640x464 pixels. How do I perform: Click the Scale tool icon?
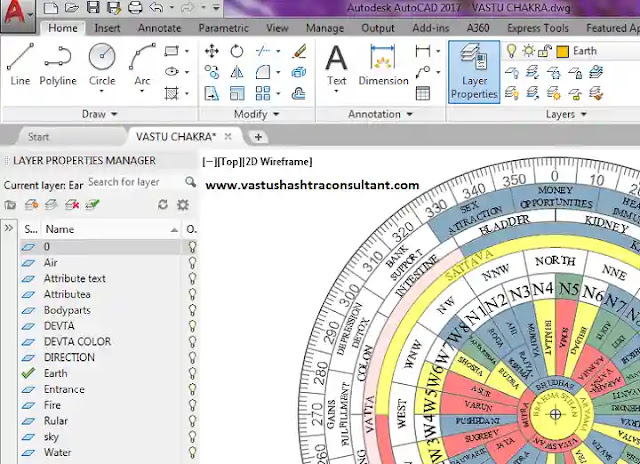click(237, 93)
